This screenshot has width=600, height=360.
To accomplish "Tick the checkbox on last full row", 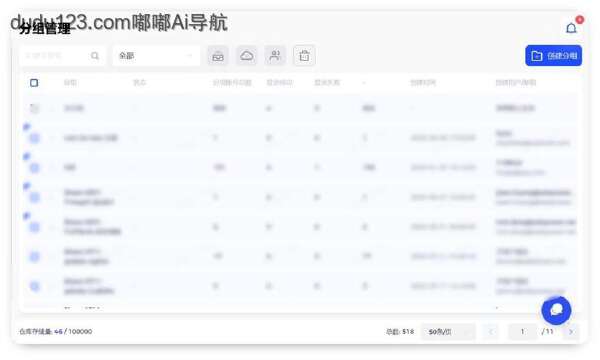I will 34,286.
